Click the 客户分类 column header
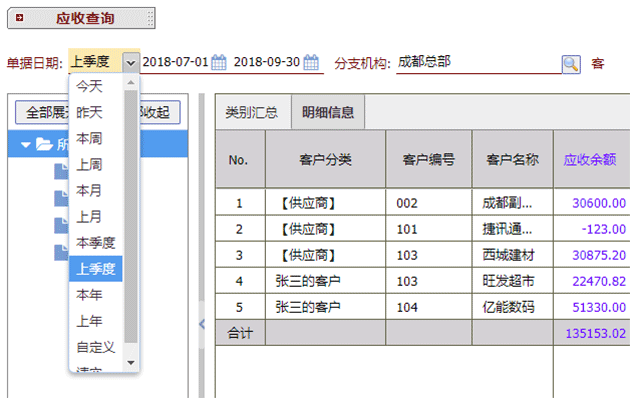This screenshot has width=630, height=398. [325, 159]
